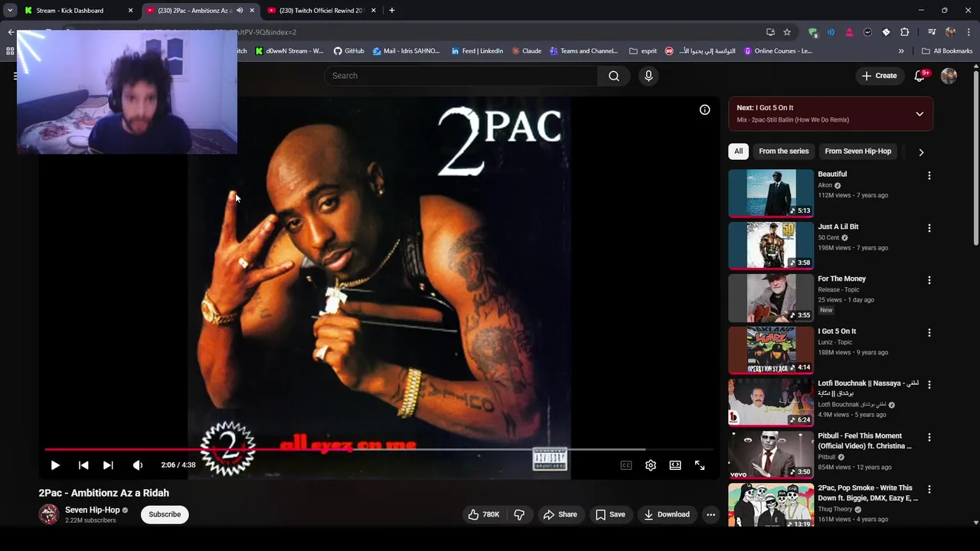Screen dimensions: 980x551
Task: Open a new browser tab
Action: click(x=391, y=11)
